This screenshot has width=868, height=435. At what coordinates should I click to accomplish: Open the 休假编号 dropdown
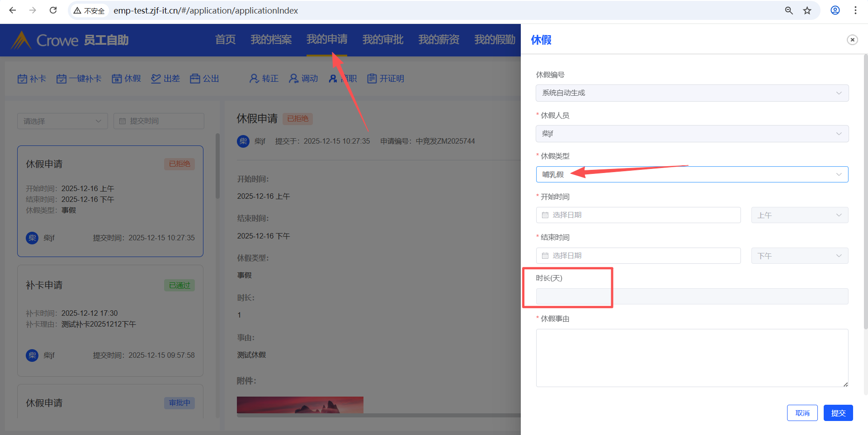click(x=692, y=93)
